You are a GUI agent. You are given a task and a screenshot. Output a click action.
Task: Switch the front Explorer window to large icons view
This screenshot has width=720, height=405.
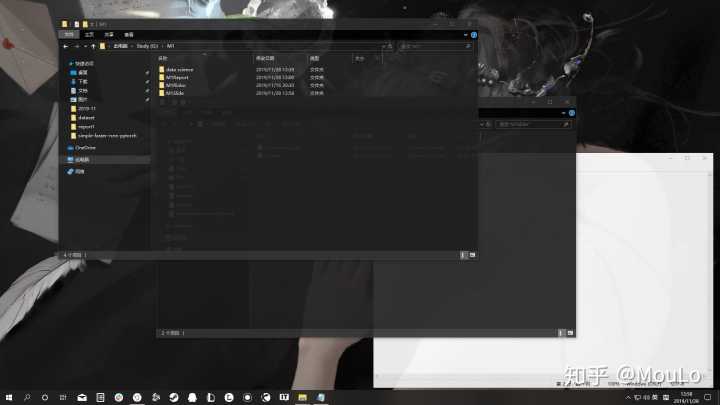pyautogui.click(x=472, y=255)
